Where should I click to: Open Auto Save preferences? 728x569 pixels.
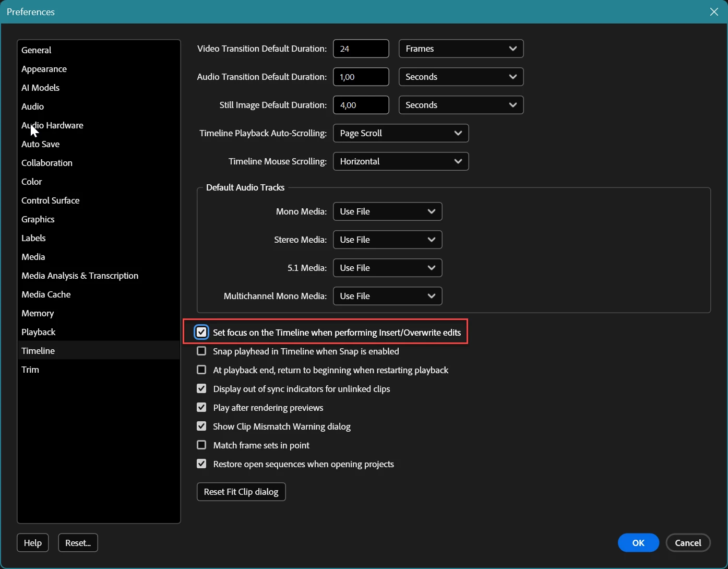click(x=99, y=144)
